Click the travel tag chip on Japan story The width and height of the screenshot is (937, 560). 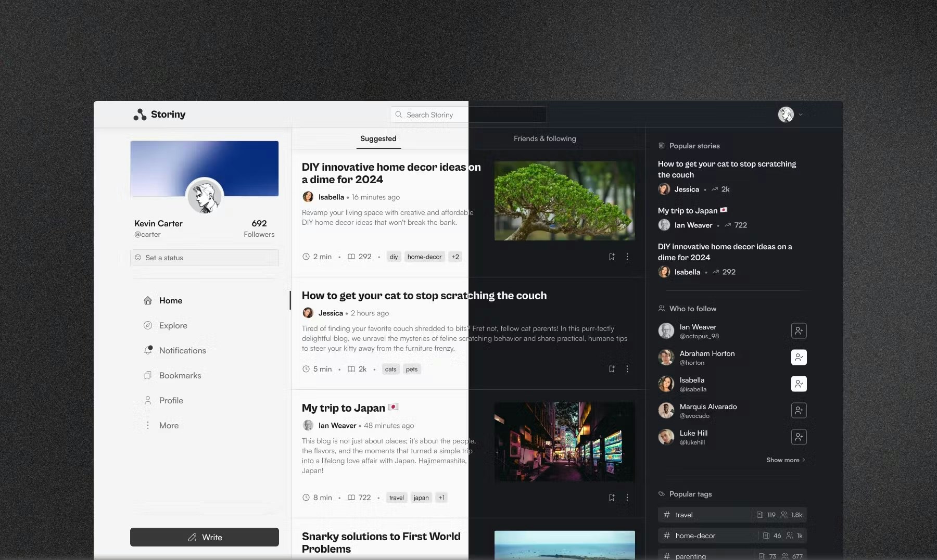[397, 498]
